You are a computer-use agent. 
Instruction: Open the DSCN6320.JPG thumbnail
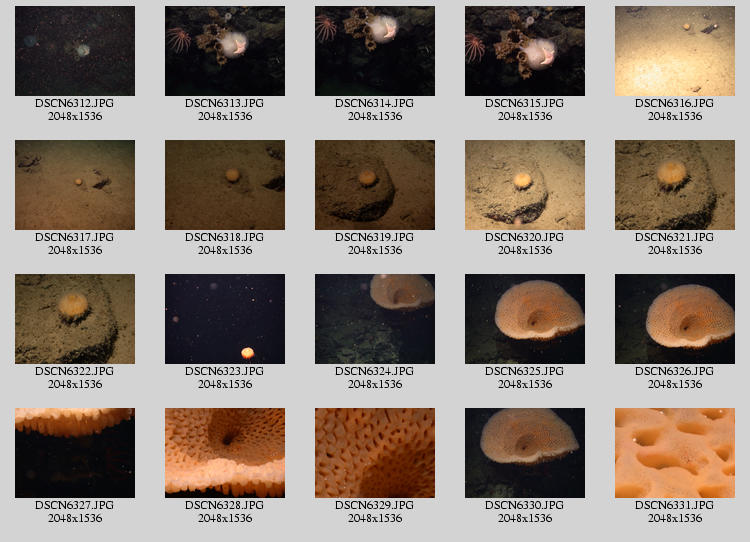[x=525, y=185]
